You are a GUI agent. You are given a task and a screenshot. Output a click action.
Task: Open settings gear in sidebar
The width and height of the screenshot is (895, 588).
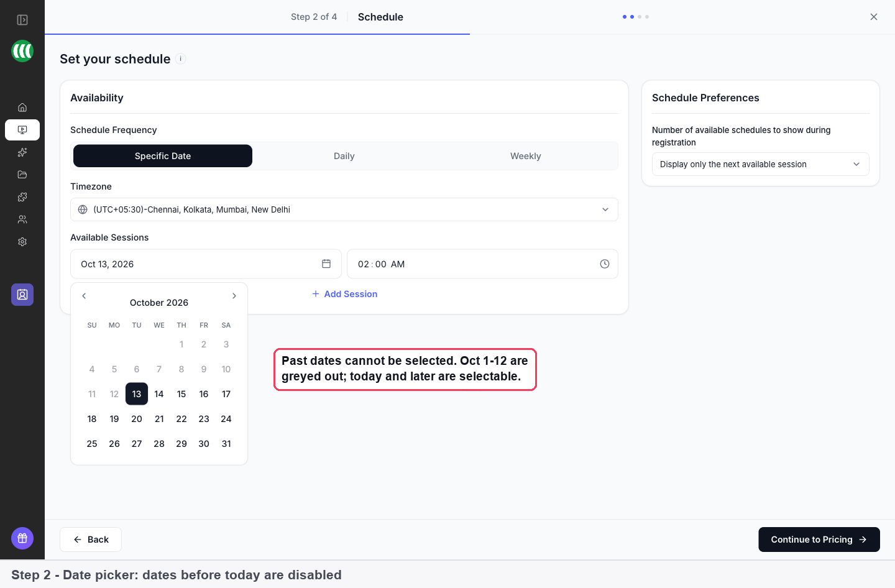point(22,242)
